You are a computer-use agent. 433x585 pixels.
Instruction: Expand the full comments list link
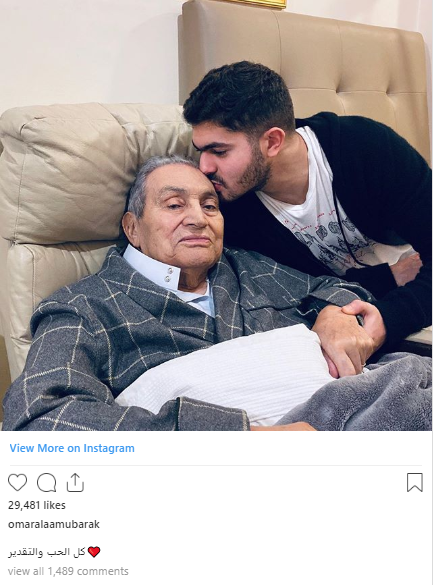tap(68, 571)
